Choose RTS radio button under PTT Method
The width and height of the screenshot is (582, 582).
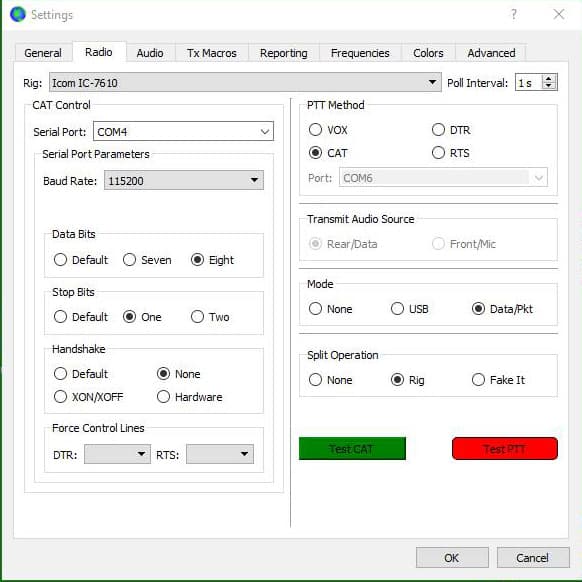point(438,153)
